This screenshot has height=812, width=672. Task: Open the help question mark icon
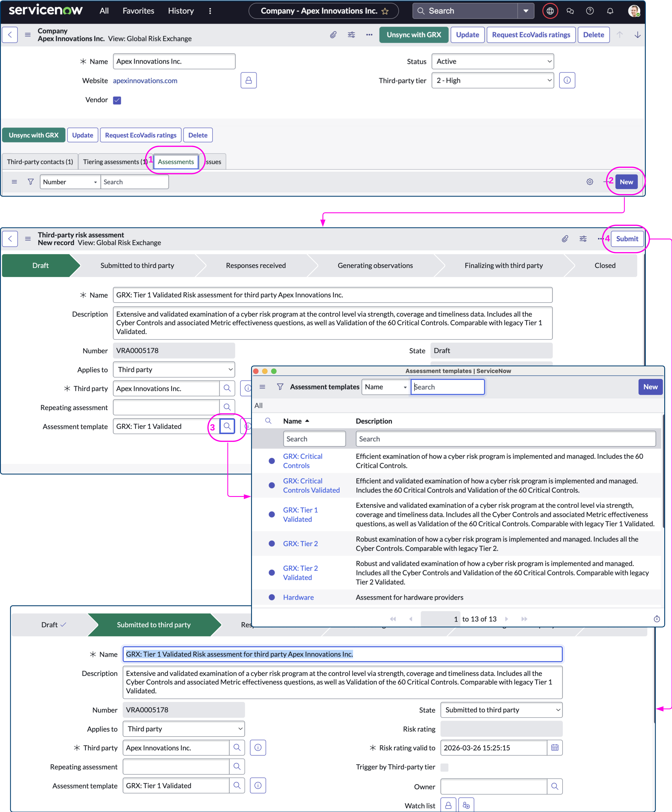[x=590, y=11]
